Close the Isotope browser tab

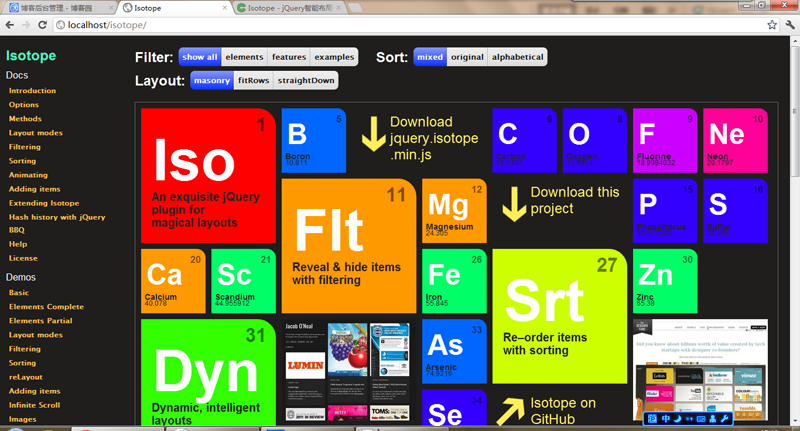pos(225,8)
